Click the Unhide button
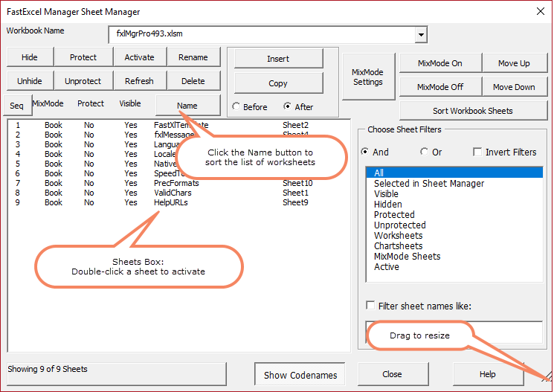Viewport: 554px width, 392px height. point(30,81)
